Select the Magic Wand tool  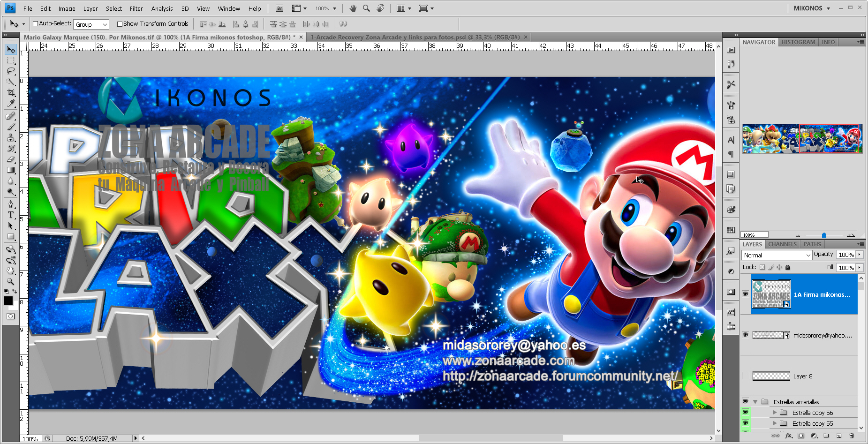(x=11, y=82)
